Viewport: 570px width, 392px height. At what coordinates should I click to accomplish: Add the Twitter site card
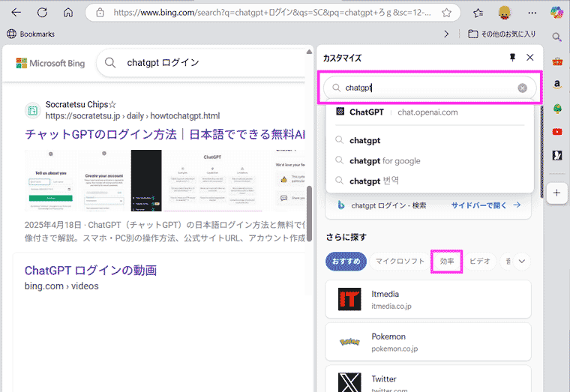tap(428, 380)
